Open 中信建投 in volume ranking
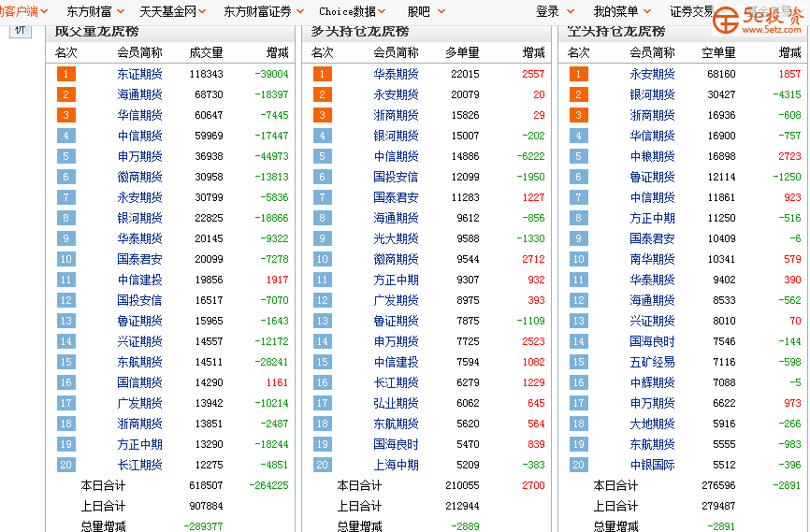 139,280
